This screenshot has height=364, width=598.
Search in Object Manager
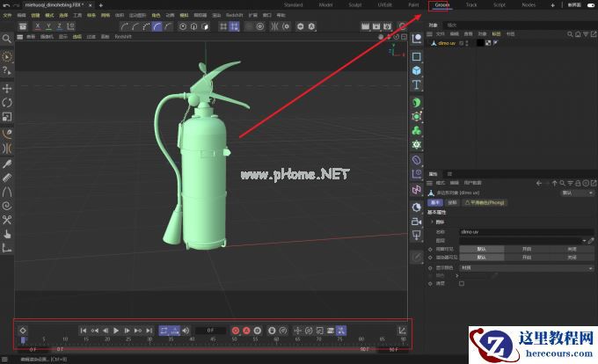point(570,34)
